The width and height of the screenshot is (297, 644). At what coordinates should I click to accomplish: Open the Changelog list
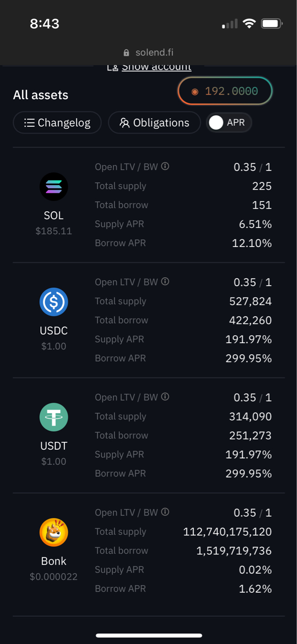[x=57, y=123]
